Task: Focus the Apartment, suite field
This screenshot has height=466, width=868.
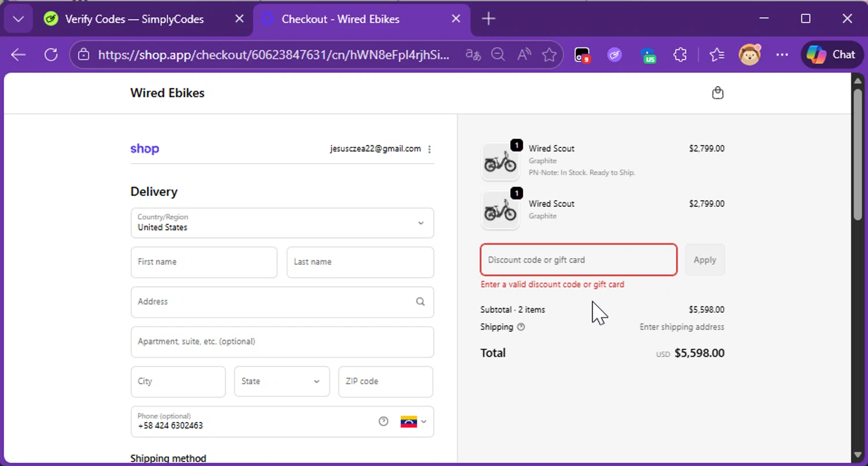Action: (x=282, y=342)
